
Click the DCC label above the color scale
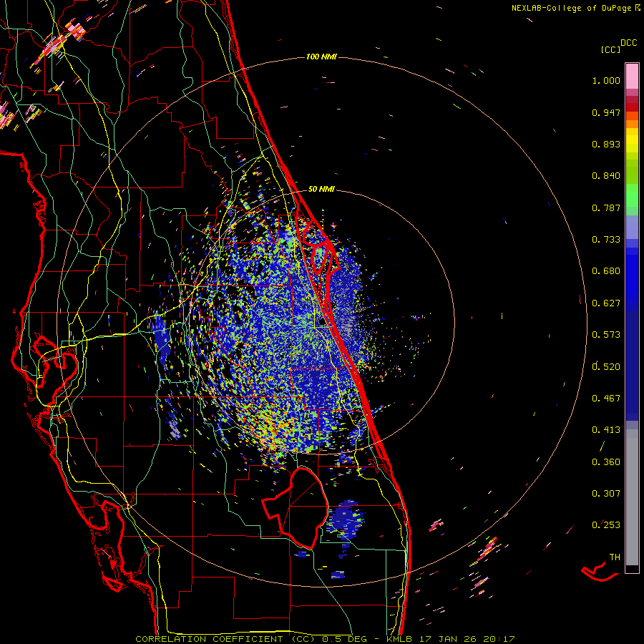click(629, 43)
